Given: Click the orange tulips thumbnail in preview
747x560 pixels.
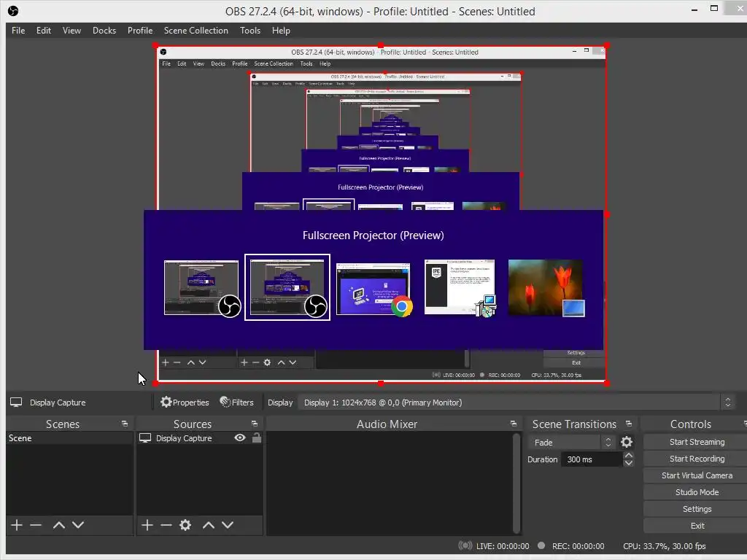Looking at the screenshot, I should 546,288.
